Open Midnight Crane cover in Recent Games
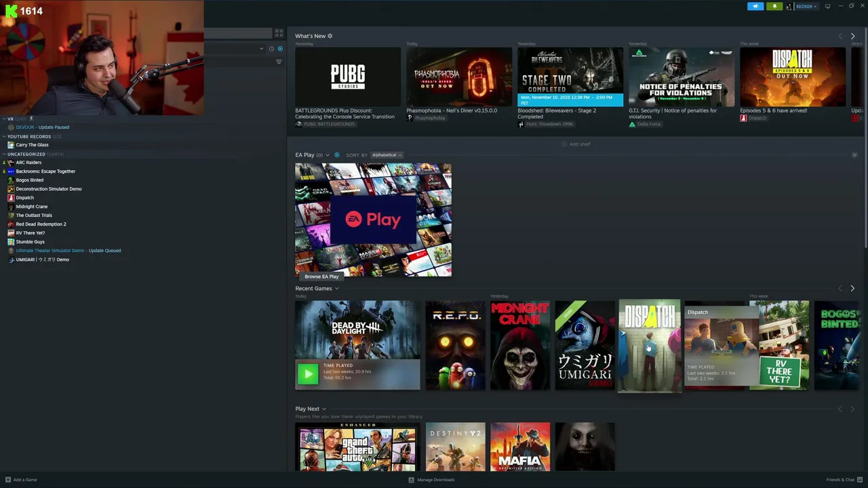This screenshot has height=488, width=868. (520, 346)
